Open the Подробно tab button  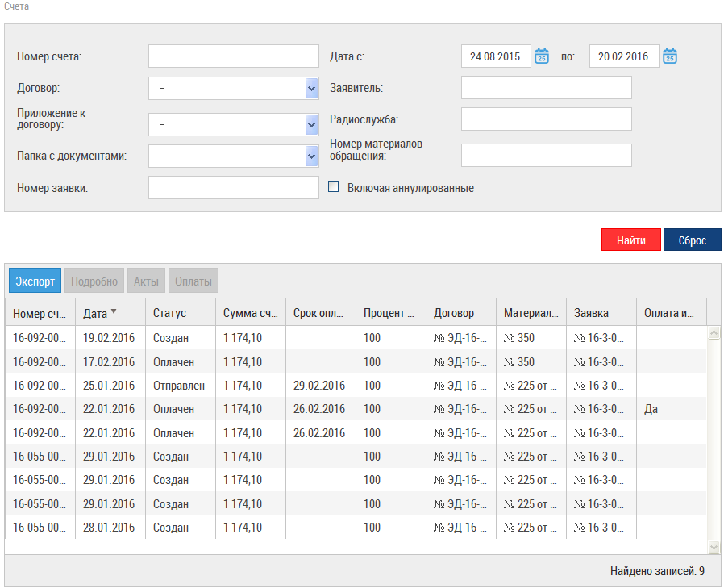click(x=94, y=281)
